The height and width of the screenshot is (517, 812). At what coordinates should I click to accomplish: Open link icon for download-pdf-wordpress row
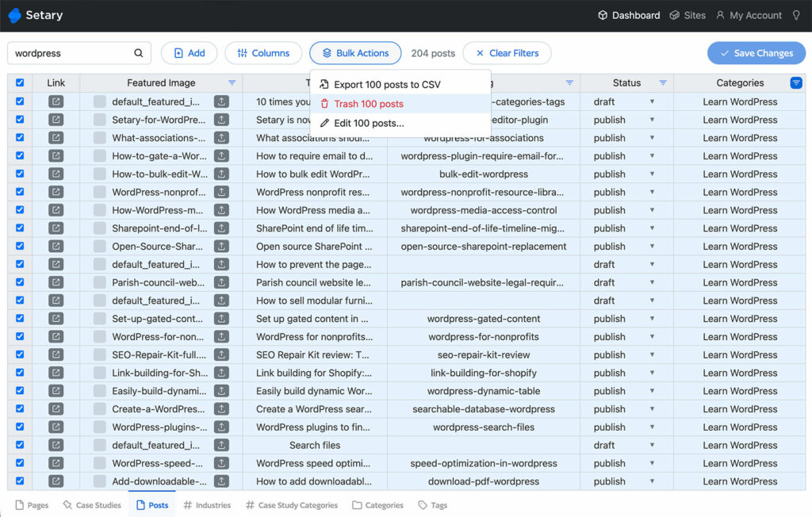pos(56,481)
